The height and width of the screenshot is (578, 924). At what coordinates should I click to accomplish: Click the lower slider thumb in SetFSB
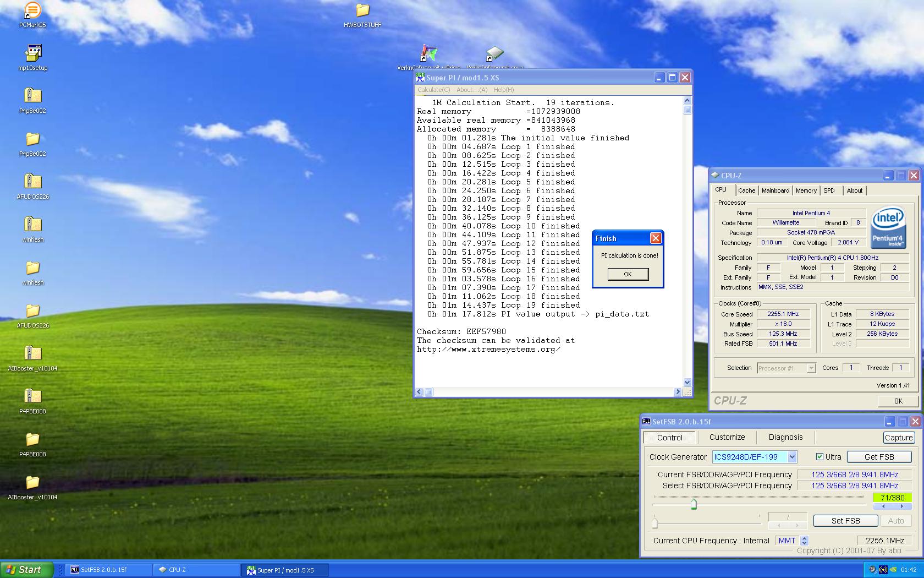click(x=654, y=522)
